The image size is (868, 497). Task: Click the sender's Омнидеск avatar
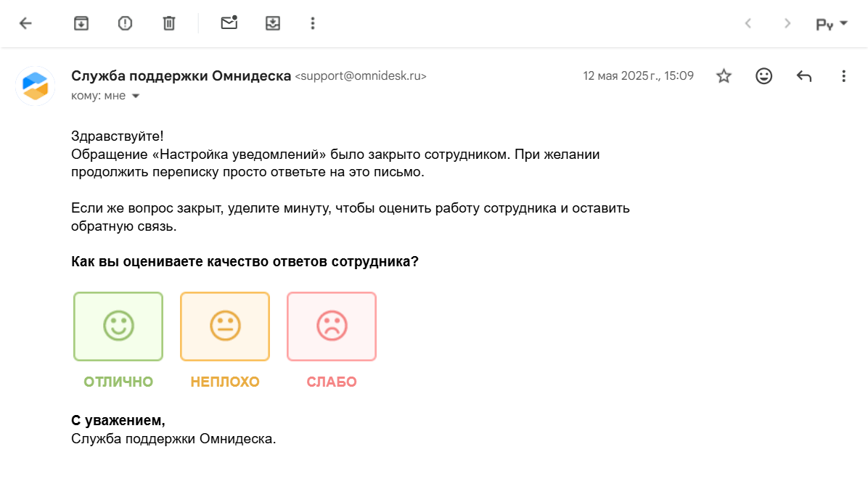tap(36, 86)
